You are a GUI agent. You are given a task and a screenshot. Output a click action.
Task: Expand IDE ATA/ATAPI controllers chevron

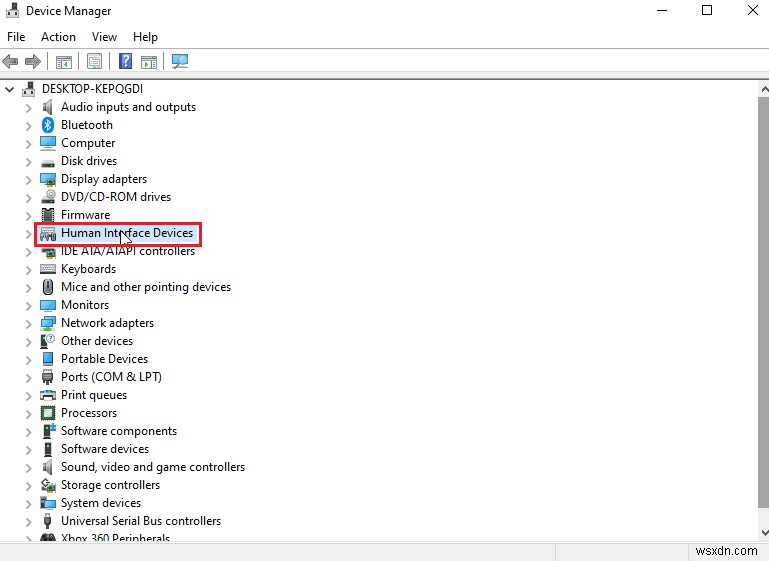(x=28, y=252)
